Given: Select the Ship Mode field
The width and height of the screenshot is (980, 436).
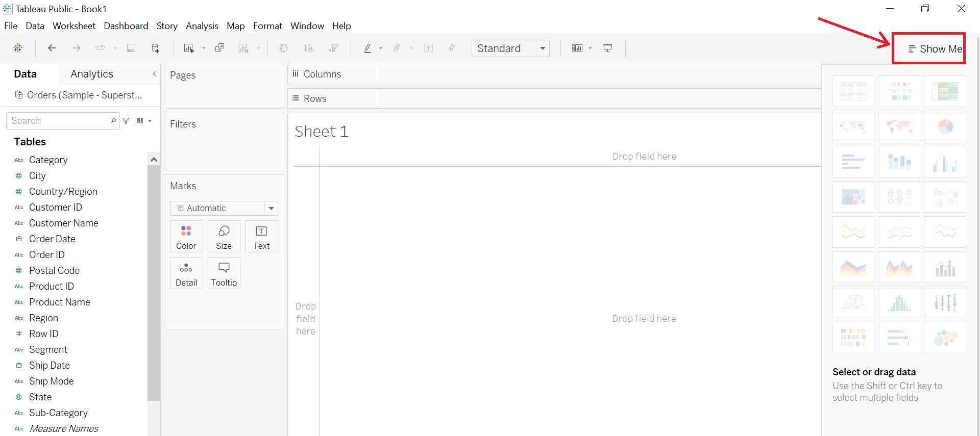Looking at the screenshot, I should tap(51, 381).
